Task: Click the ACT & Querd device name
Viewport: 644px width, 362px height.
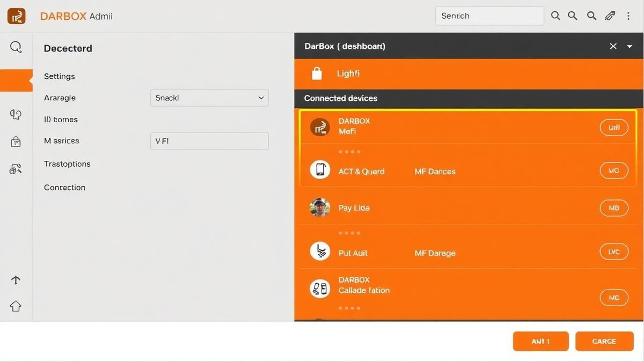Action: pos(361,172)
